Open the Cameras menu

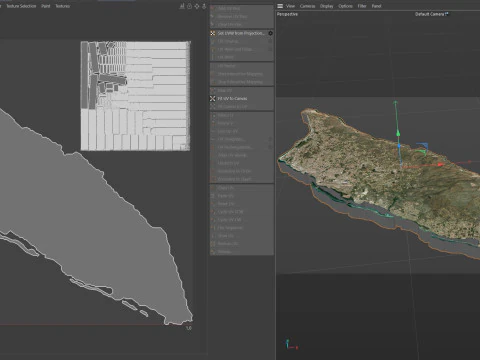(307, 6)
